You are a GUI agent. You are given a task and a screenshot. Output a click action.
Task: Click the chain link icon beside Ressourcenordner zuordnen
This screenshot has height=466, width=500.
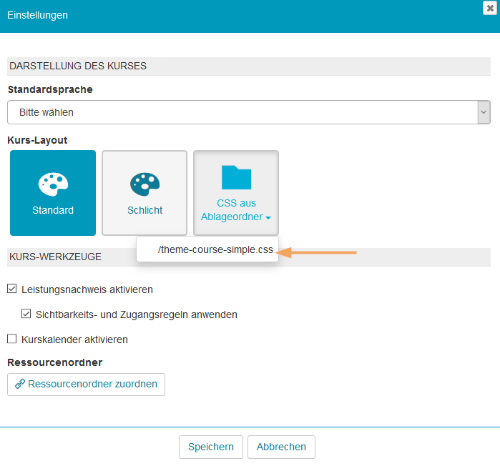pos(20,384)
